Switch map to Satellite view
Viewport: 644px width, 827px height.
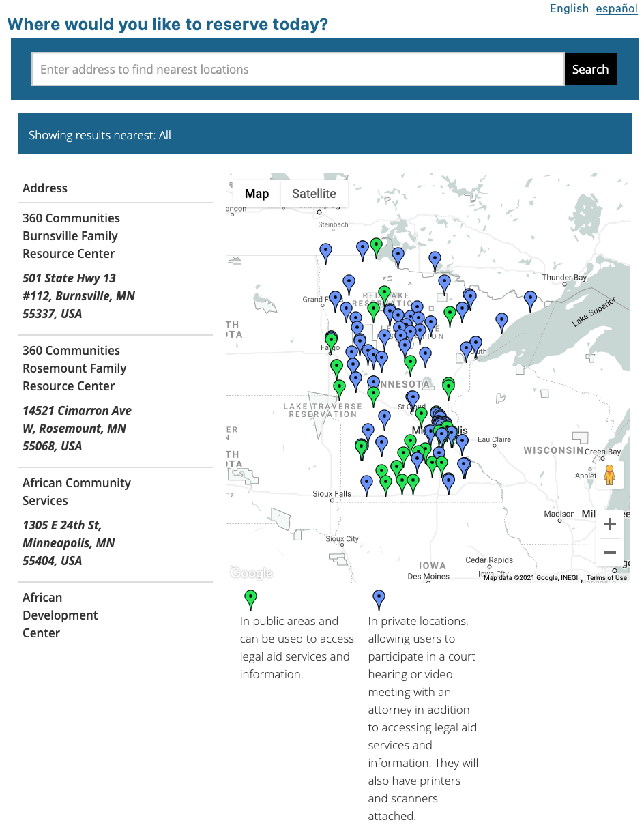pyautogui.click(x=314, y=194)
